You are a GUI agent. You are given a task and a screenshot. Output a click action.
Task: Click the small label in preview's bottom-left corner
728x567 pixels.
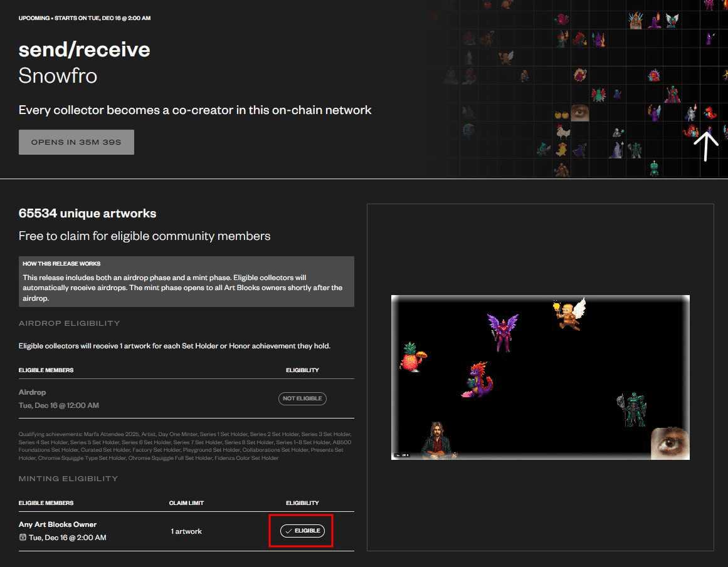(x=401, y=455)
